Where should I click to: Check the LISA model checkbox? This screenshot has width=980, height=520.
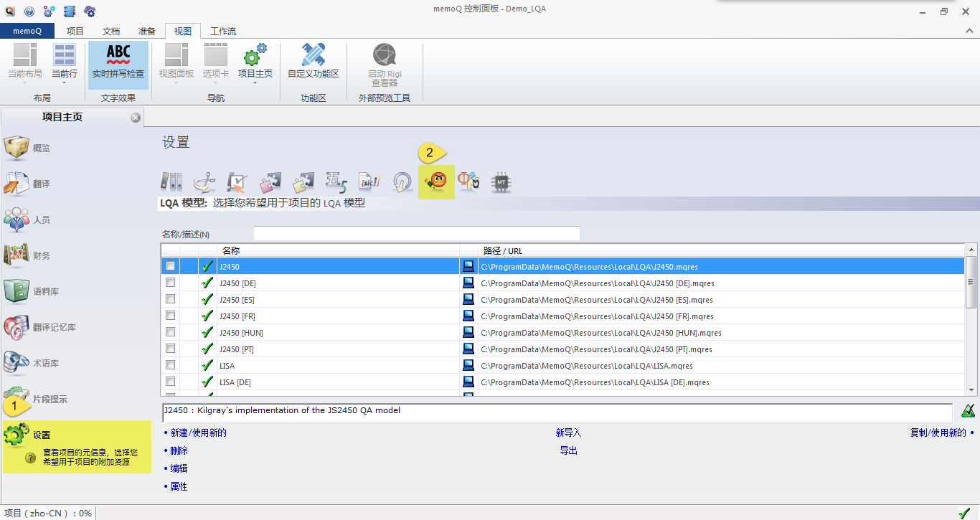(170, 364)
